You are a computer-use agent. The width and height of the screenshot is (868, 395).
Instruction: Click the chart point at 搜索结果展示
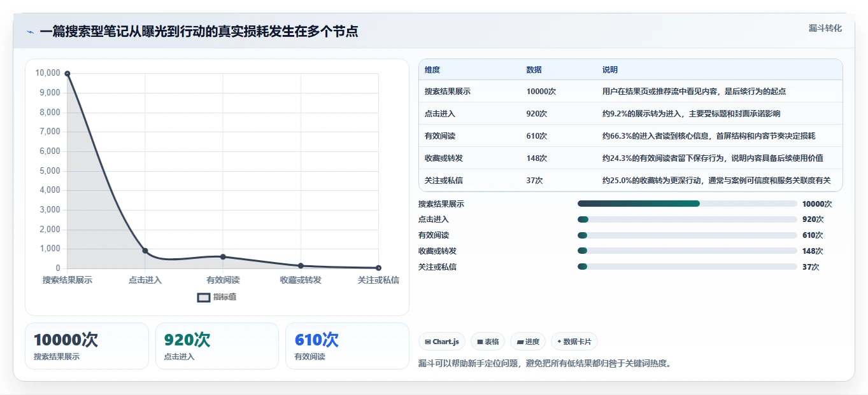[68, 74]
